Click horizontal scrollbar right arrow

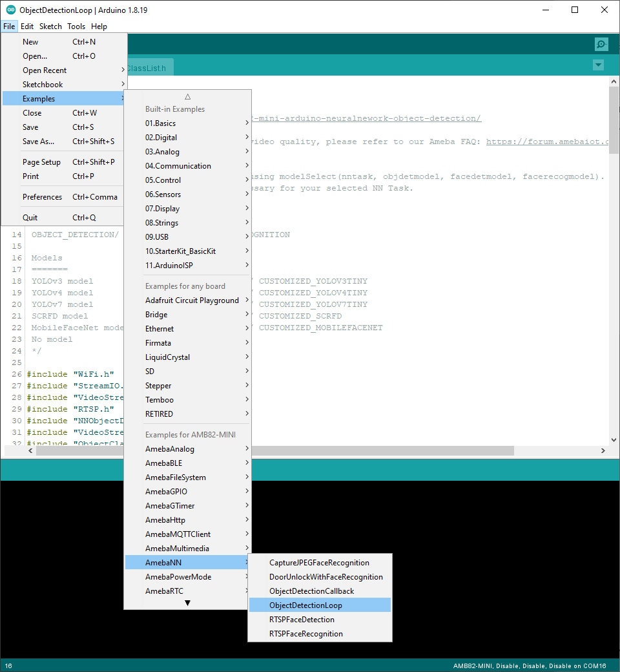603,451
